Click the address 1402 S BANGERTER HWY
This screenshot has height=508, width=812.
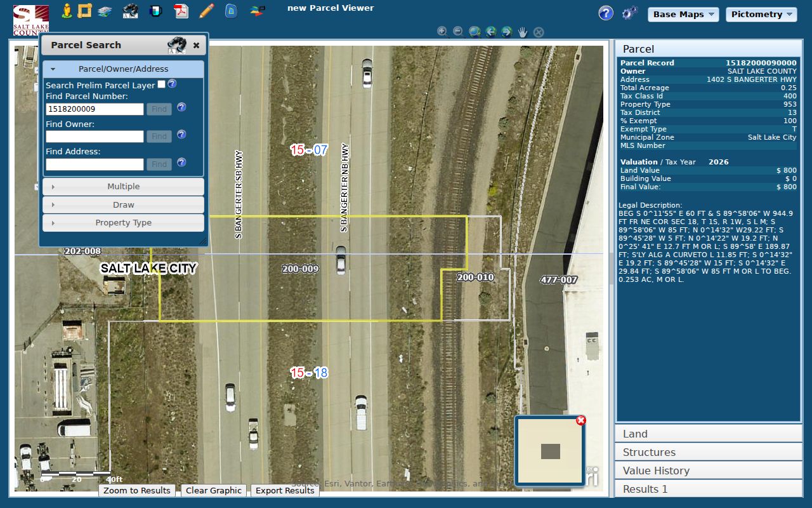pos(751,79)
